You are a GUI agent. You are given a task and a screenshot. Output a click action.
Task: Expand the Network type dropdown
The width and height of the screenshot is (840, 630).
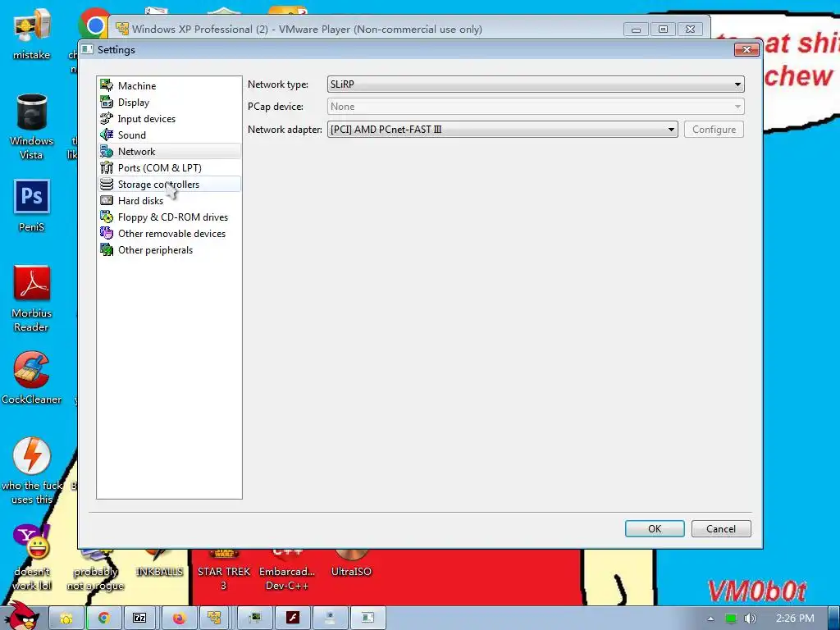click(536, 84)
